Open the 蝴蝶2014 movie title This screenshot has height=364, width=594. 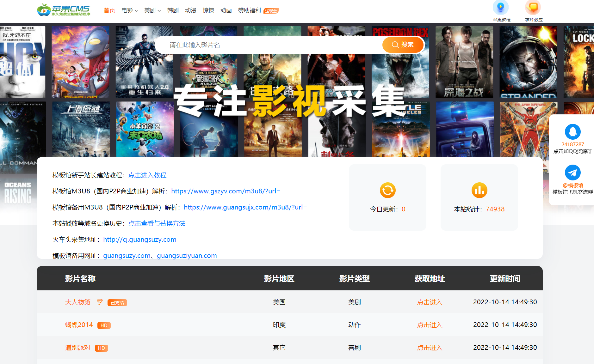(79, 325)
